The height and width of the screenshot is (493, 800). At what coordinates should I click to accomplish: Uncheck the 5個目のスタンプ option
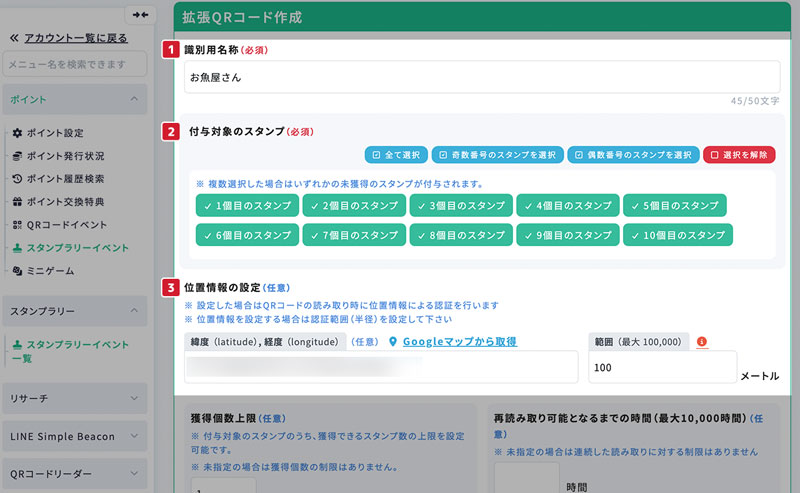coord(674,205)
